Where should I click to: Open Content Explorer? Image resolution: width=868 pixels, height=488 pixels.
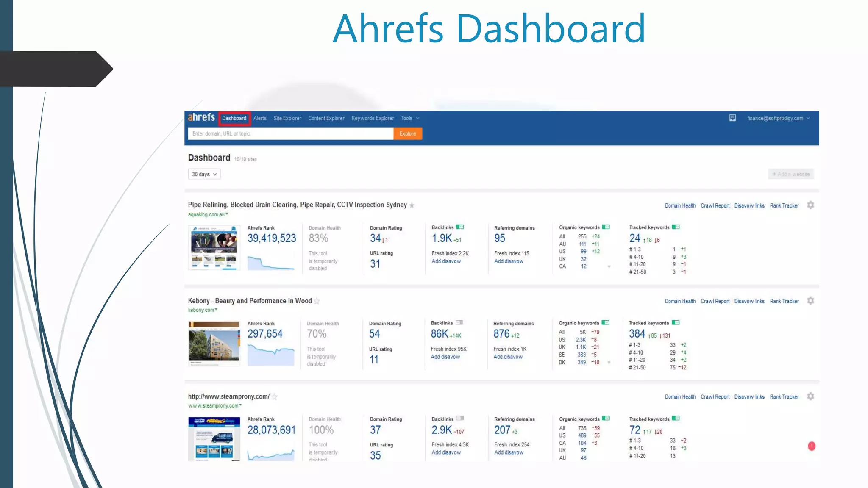click(x=326, y=118)
